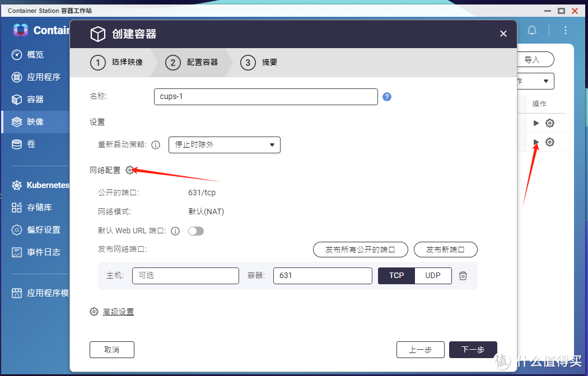Delete the 631 port mapping via trash icon
Image resolution: width=588 pixels, height=376 pixels.
463,275
